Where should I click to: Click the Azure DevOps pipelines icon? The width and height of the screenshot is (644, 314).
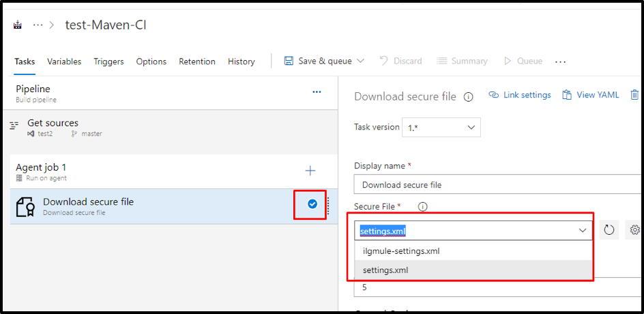17,25
